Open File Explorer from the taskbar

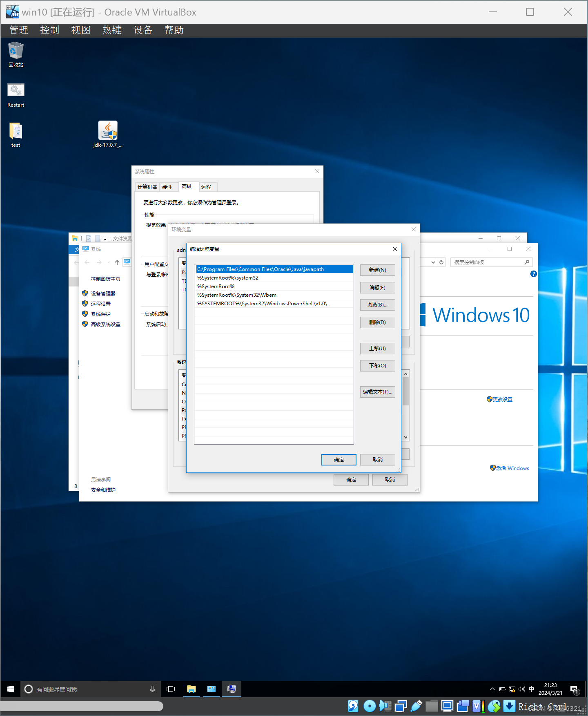tap(191, 689)
